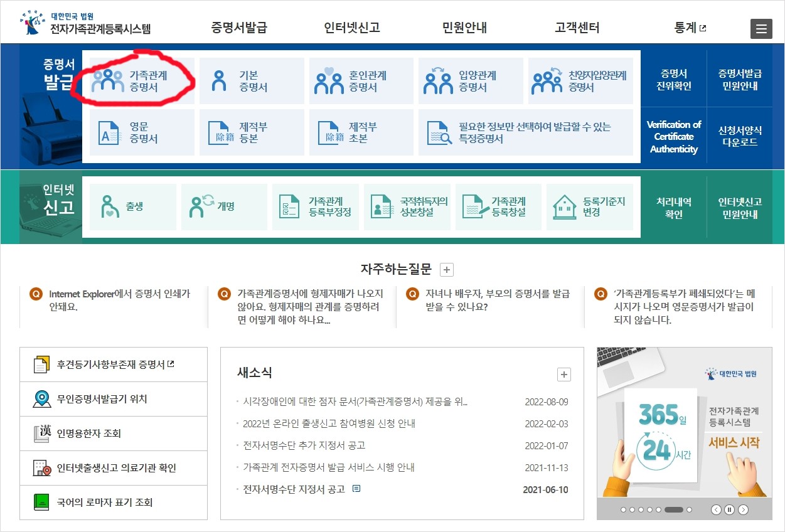This screenshot has height=532, width=785.
Task: Click the 후견등기사항부존재 증명서 document icon
Action: pos(41,364)
